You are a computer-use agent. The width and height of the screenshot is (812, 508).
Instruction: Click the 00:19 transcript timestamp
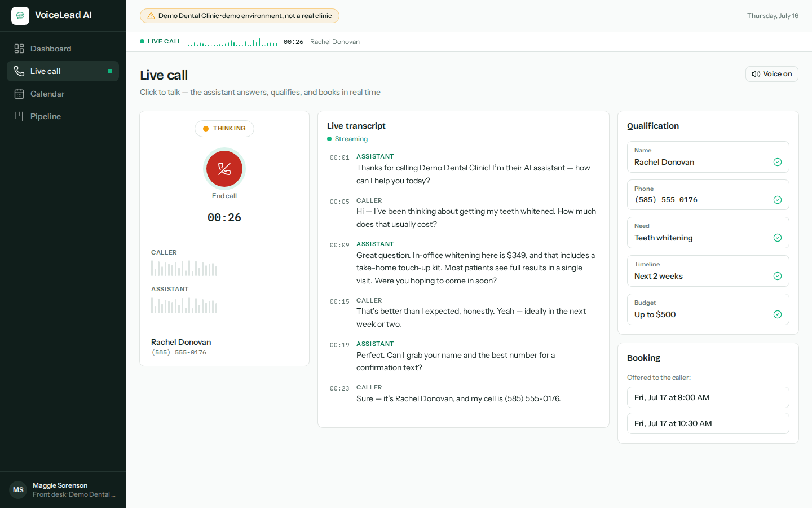(x=339, y=345)
